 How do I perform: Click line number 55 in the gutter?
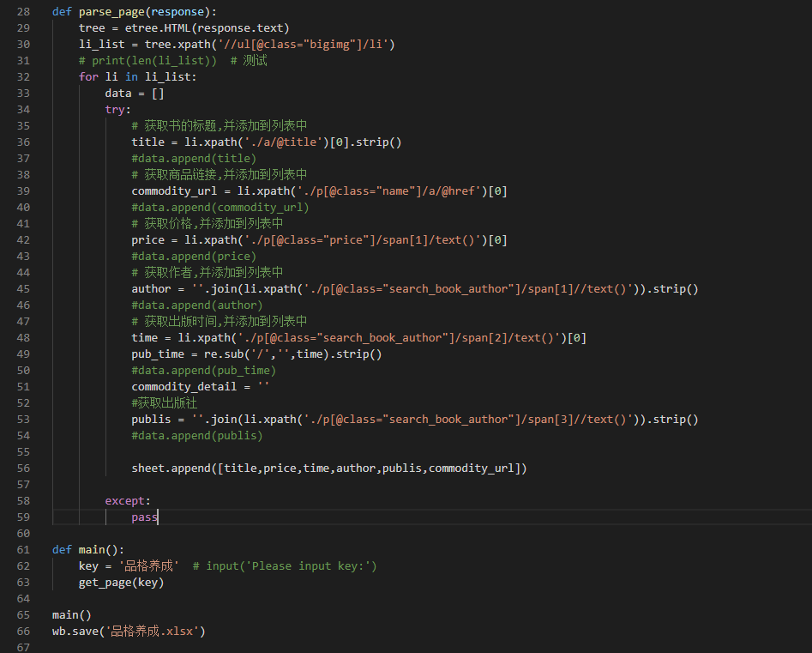click(x=23, y=452)
